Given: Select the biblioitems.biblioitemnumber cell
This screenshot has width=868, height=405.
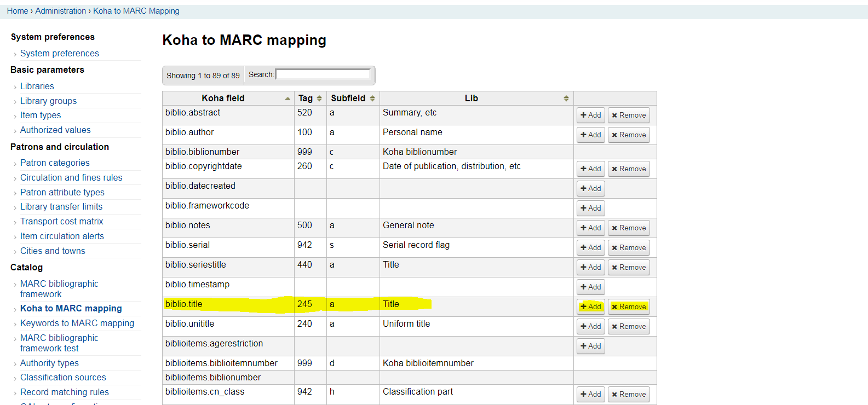Looking at the screenshot, I should [x=228, y=363].
